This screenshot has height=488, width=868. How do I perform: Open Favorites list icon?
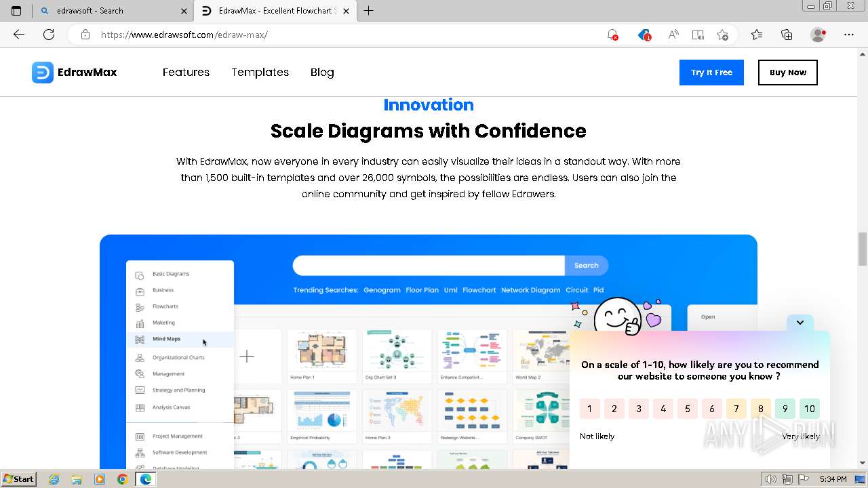(x=757, y=35)
